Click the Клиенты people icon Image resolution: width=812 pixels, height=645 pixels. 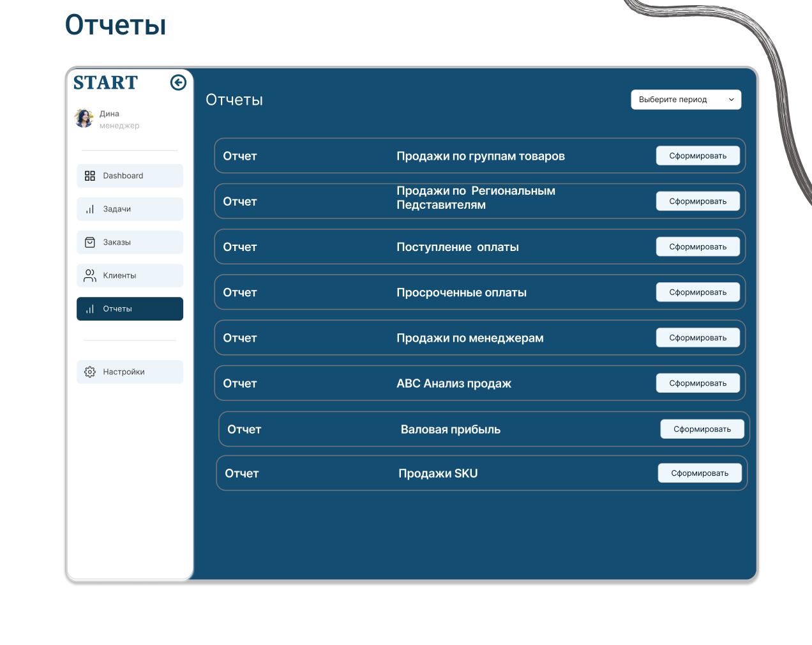tap(90, 275)
